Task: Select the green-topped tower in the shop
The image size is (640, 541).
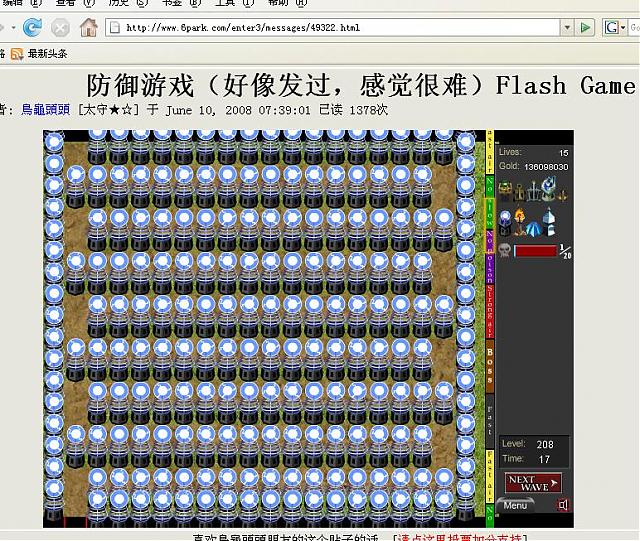Action: [x=506, y=190]
